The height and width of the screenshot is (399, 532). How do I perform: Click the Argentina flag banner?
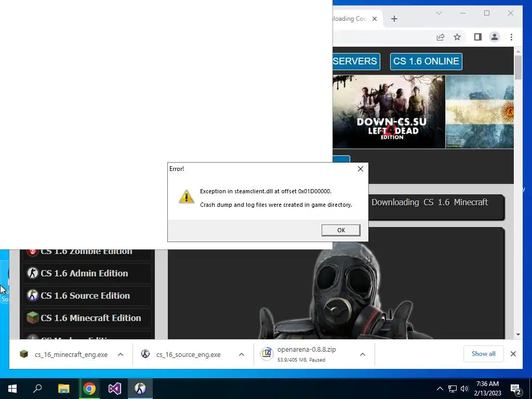coord(480,112)
